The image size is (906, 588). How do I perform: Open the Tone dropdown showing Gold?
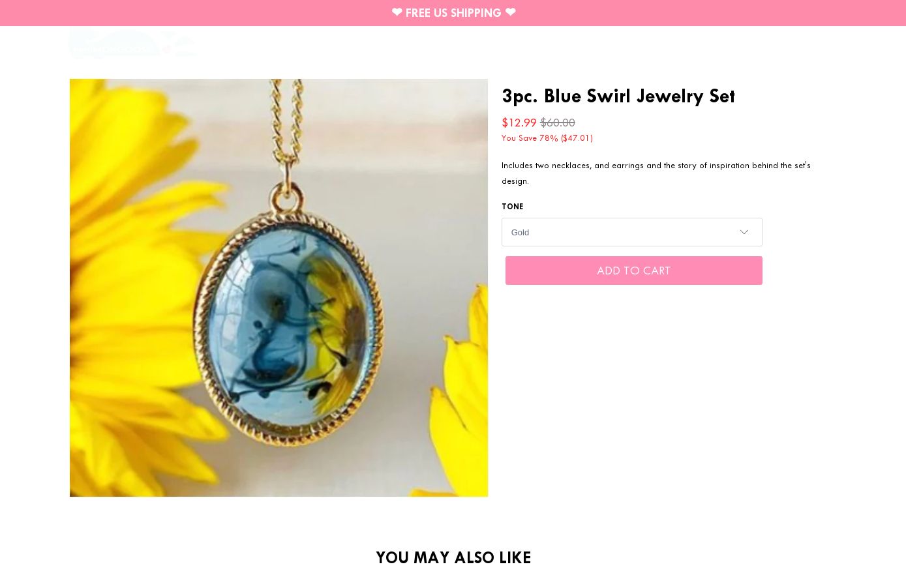[x=631, y=232]
